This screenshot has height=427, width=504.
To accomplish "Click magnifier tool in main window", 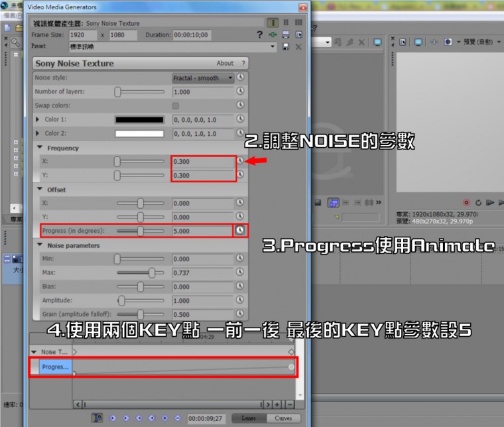I will 15,42.
